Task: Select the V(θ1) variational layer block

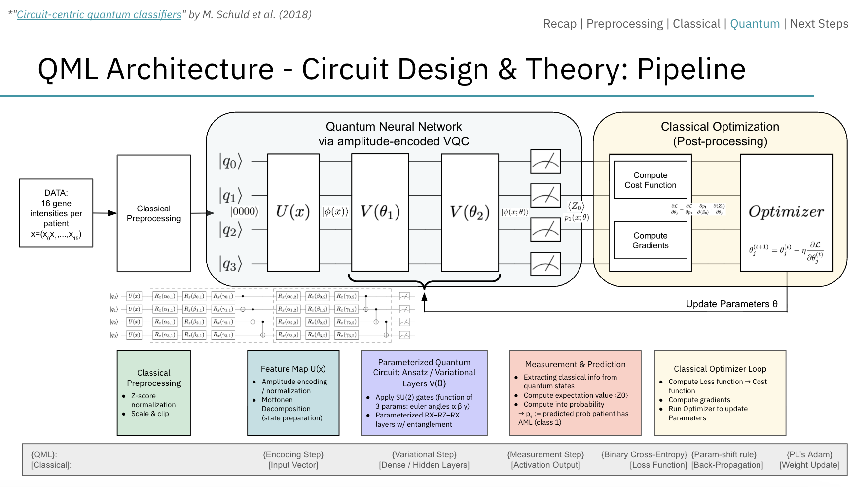Action: tap(380, 212)
